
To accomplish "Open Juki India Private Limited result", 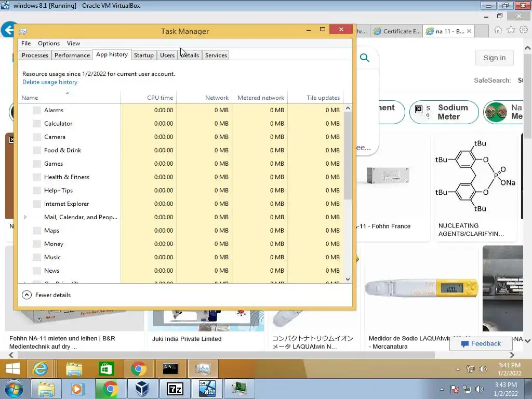I will pyautogui.click(x=187, y=339).
